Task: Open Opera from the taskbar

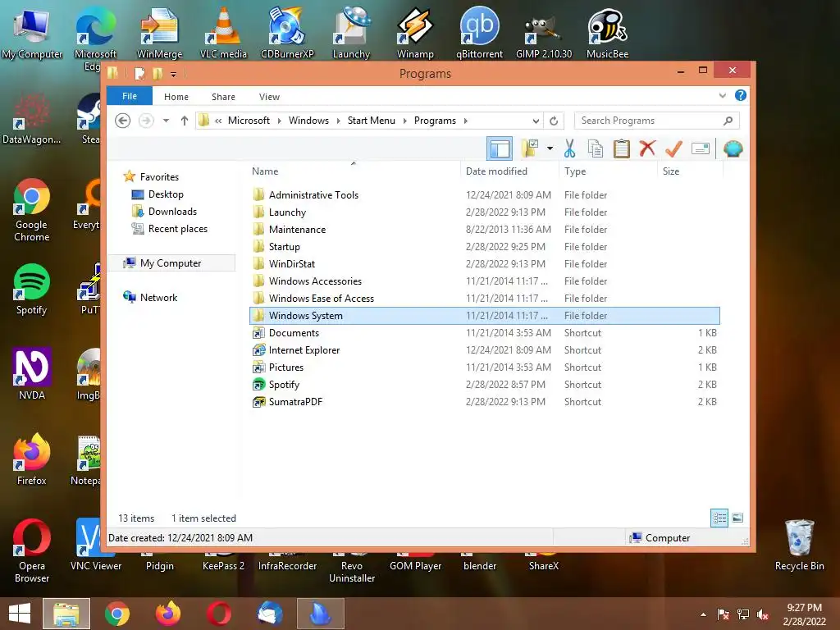Action: click(x=218, y=614)
